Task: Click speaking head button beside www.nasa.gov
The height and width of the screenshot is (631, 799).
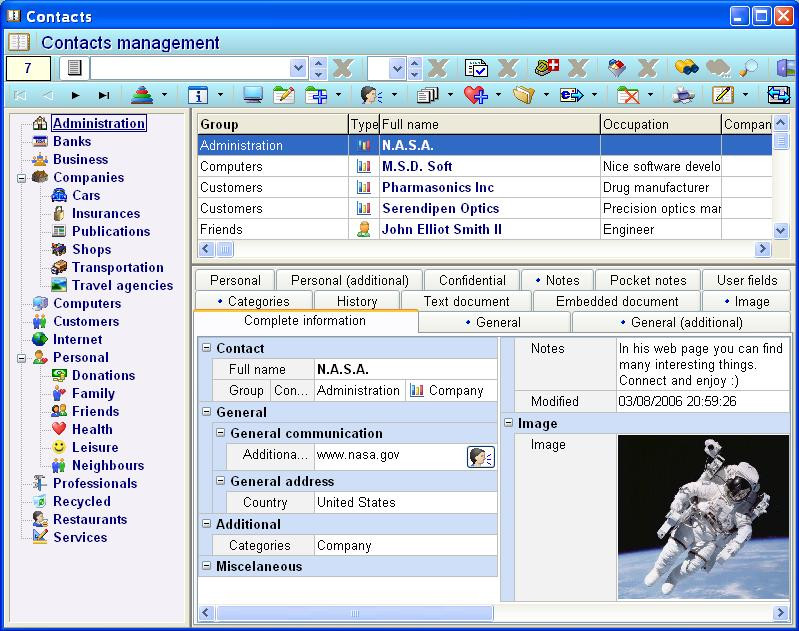Action: [x=481, y=457]
